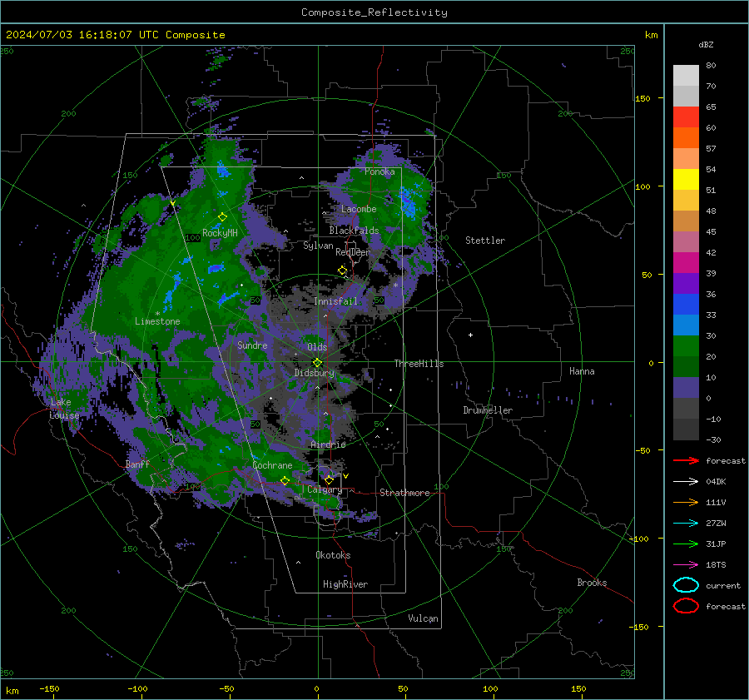
Task: Click the red forecast arrow in legend
Action: 686,460
